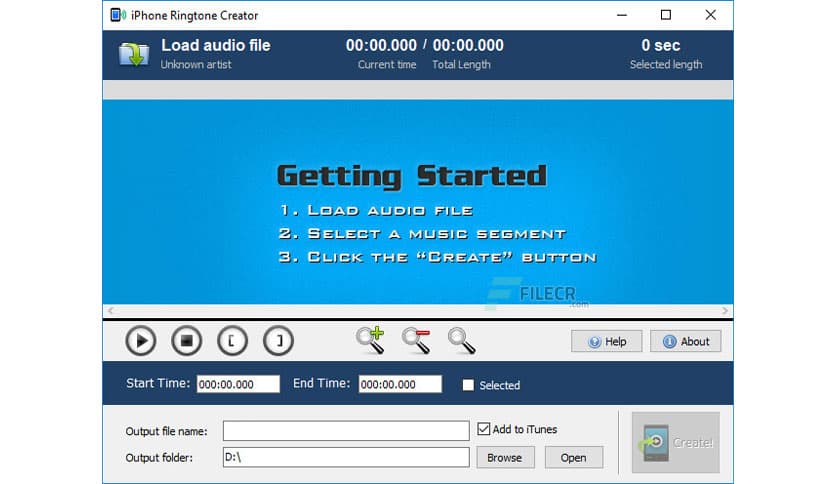Open the About dialog
The height and width of the screenshot is (484, 836).
pos(686,341)
